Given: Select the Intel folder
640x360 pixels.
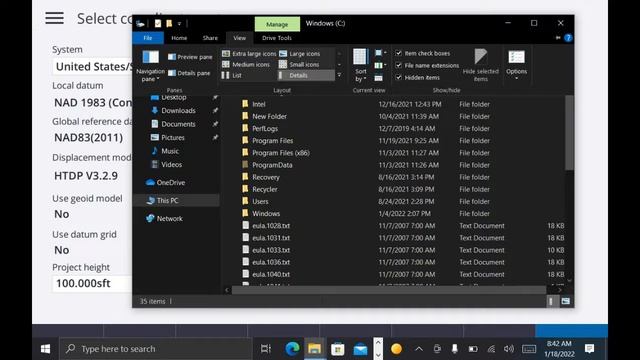Looking at the screenshot, I should pos(258,104).
